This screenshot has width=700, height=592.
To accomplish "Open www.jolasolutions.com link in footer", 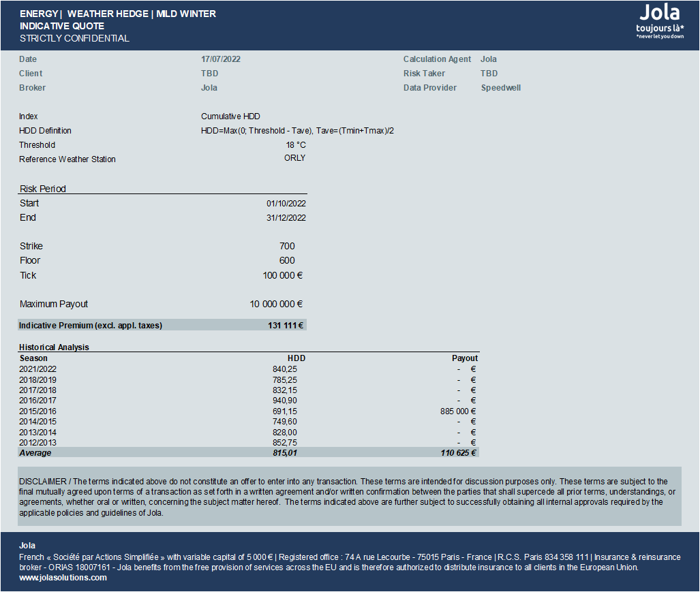I will point(63,578).
